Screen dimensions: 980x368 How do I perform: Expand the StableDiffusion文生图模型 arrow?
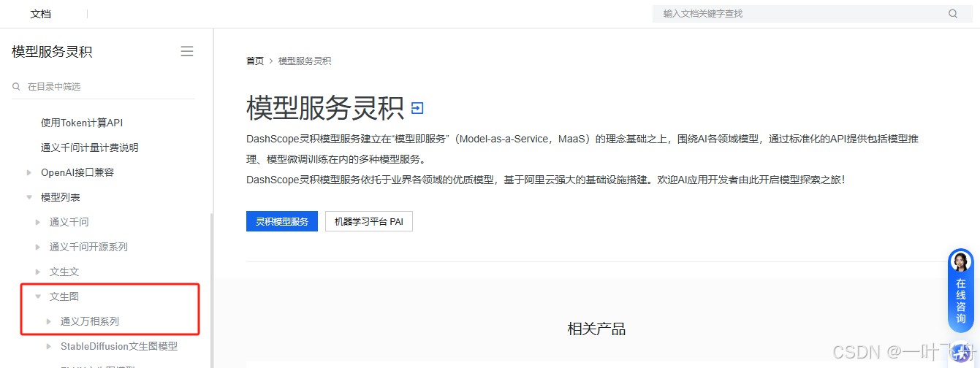[49, 346]
